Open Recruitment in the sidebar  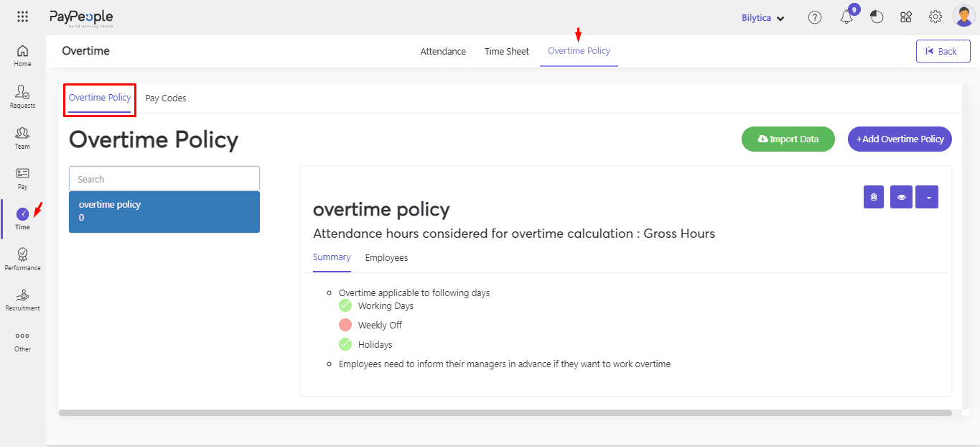click(x=23, y=299)
